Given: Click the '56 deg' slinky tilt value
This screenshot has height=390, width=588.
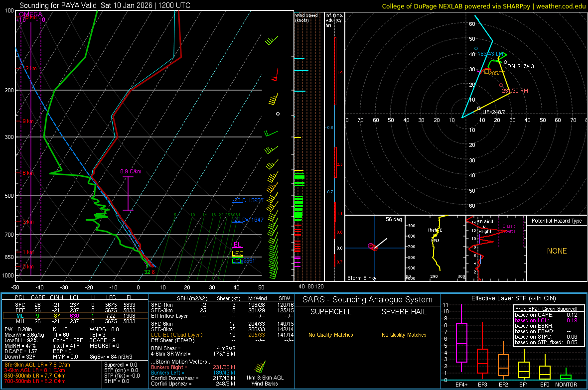Looking at the screenshot, I should 393,219.
